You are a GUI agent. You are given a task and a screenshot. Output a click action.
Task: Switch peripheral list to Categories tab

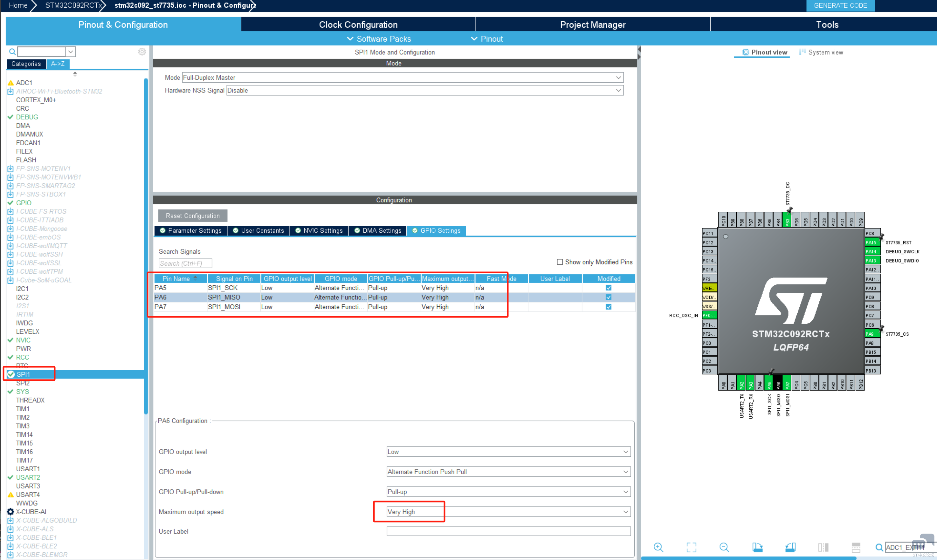pyautogui.click(x=26, y=64)
